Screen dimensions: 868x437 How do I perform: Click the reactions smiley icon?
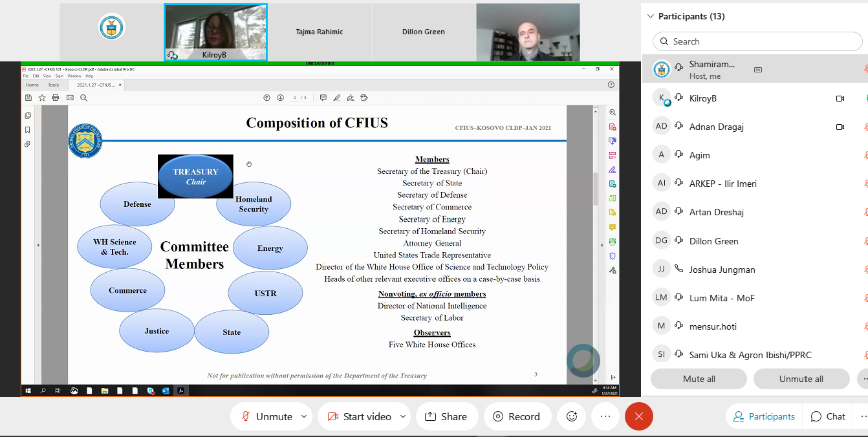point(571,417)
